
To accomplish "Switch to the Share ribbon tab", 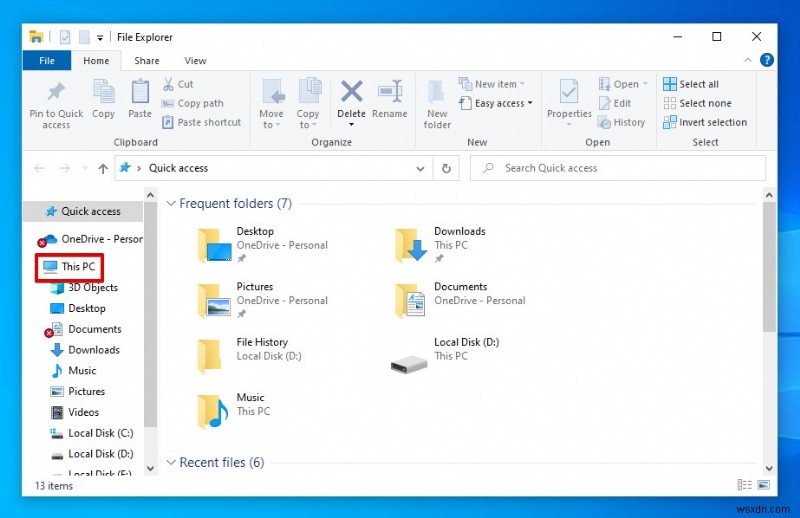I will coord(146,60).
